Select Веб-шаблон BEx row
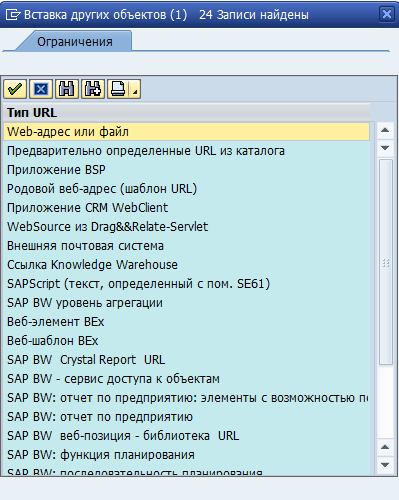399x500 pixels. pyautogui.click(x=187, y=341)
